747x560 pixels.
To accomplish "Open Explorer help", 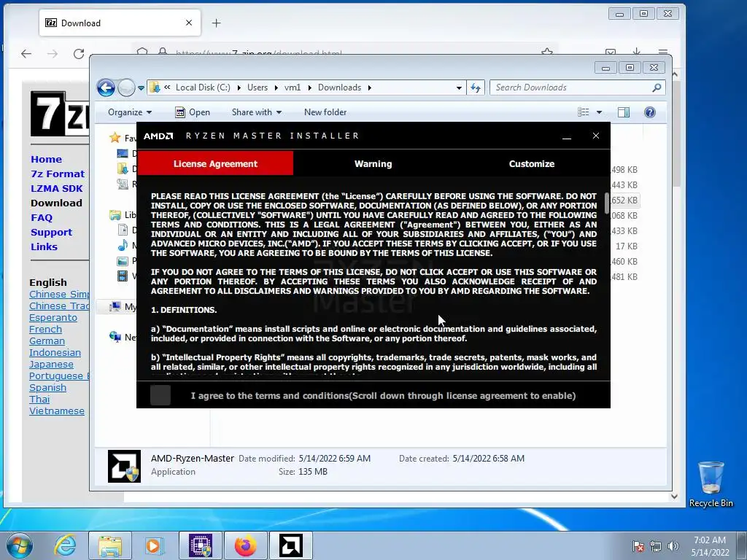I will pos(650,112).
